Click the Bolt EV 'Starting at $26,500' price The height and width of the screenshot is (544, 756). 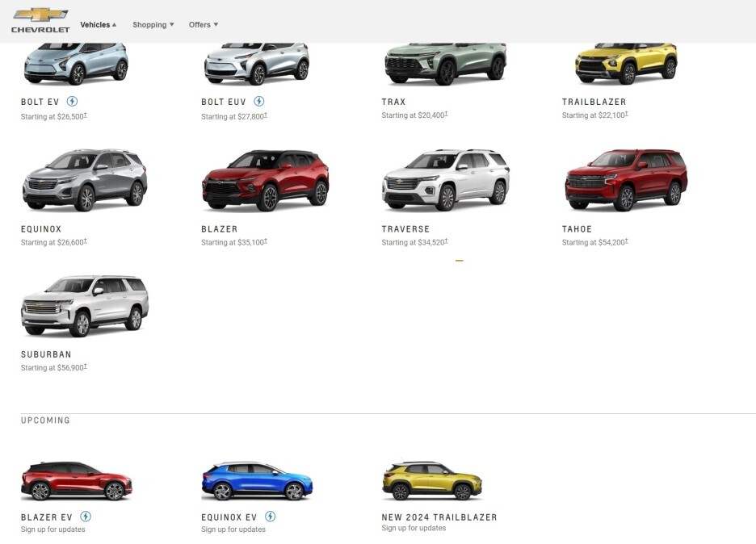click(54, 116)
